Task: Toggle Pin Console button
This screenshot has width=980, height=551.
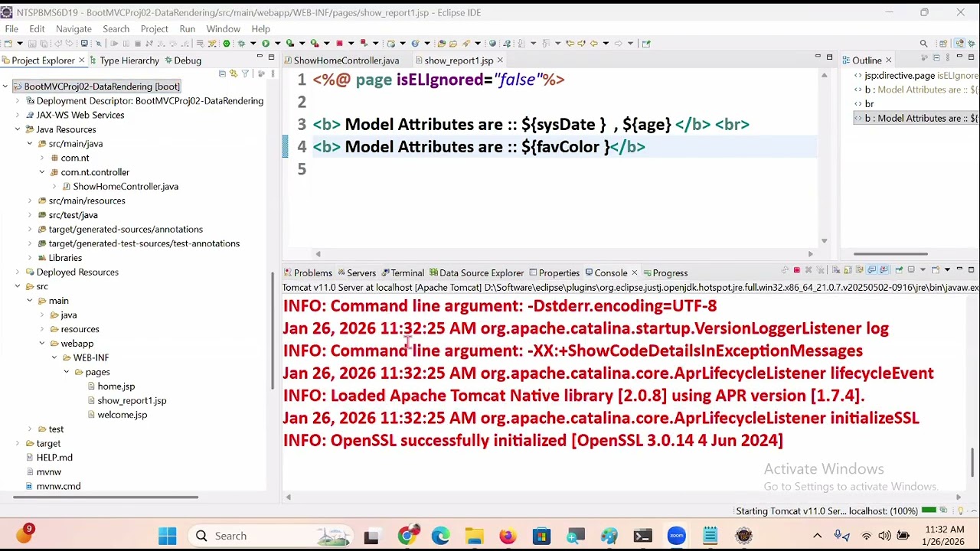Action: coord(899,270)
